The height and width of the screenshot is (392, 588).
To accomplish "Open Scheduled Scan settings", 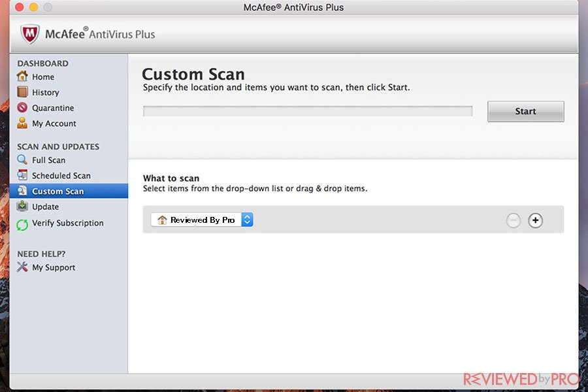I will 61,176.
